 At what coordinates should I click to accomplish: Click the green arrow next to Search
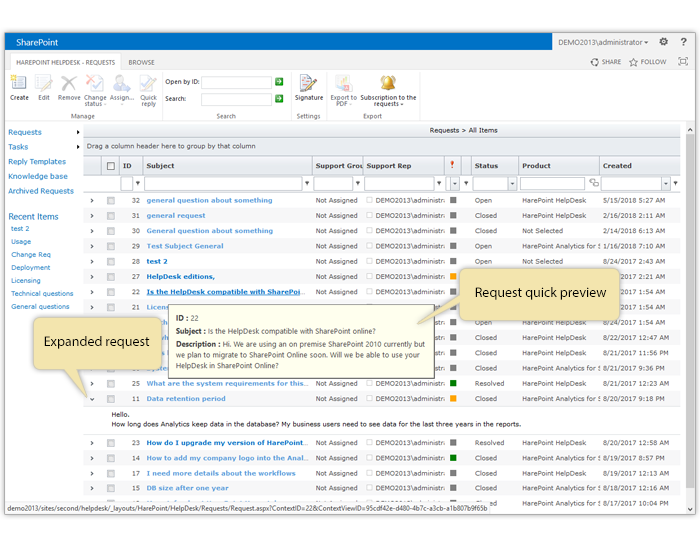279,99
